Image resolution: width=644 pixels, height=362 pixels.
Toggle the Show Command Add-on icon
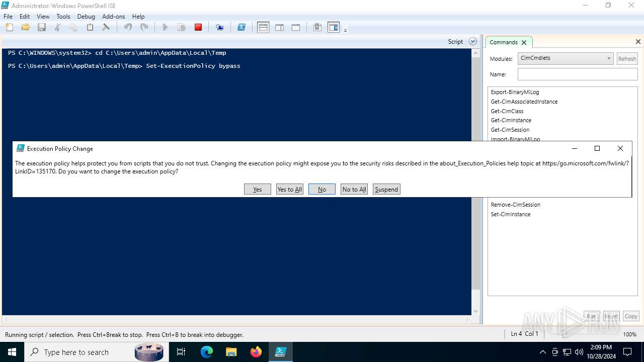click(334, 27)
